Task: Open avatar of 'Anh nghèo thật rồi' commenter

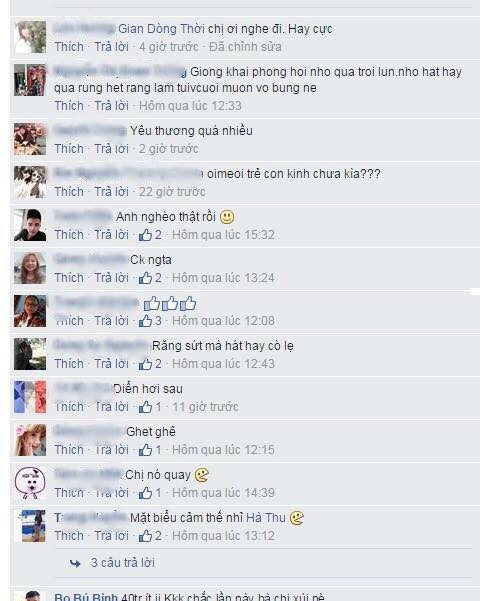Action: pyautogui.click(x=30, y=225)
